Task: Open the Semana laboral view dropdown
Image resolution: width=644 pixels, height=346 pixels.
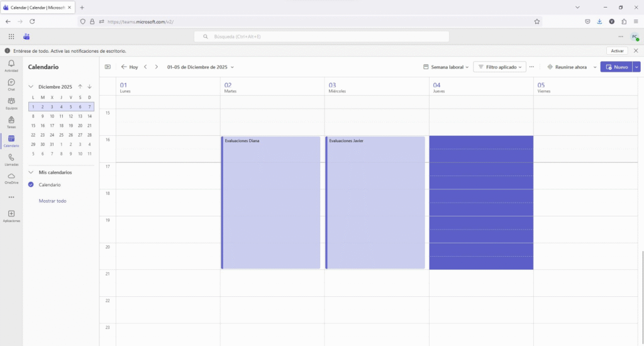Action: pyautogui.click(x=446, y=67)
